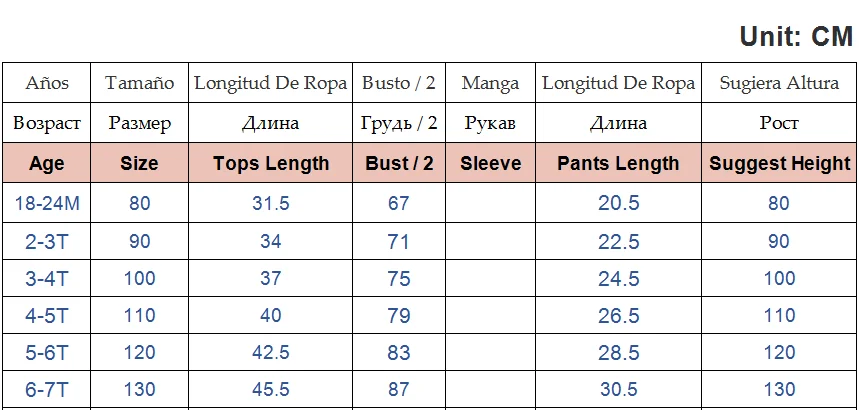Click the 'Bust / 2' header cell
The height and width of the screenshot is (410, 859).
click(x=399, y=164)
